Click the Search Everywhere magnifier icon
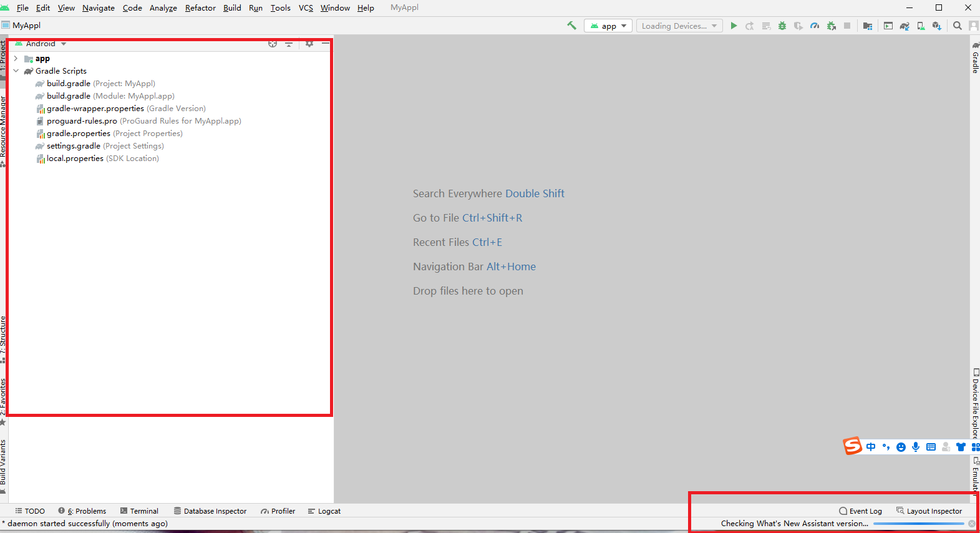Image resolution: width=980 pixels, height=533 pixels. click(958, 26)
